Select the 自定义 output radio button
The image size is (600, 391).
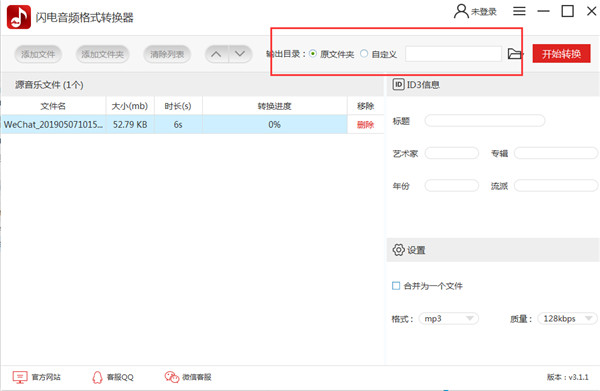364,54
